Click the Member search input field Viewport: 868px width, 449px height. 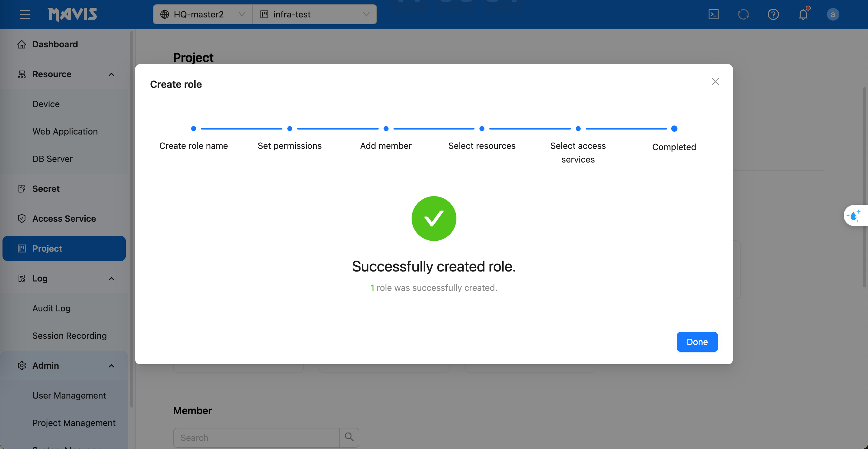[x=256, y=437]
